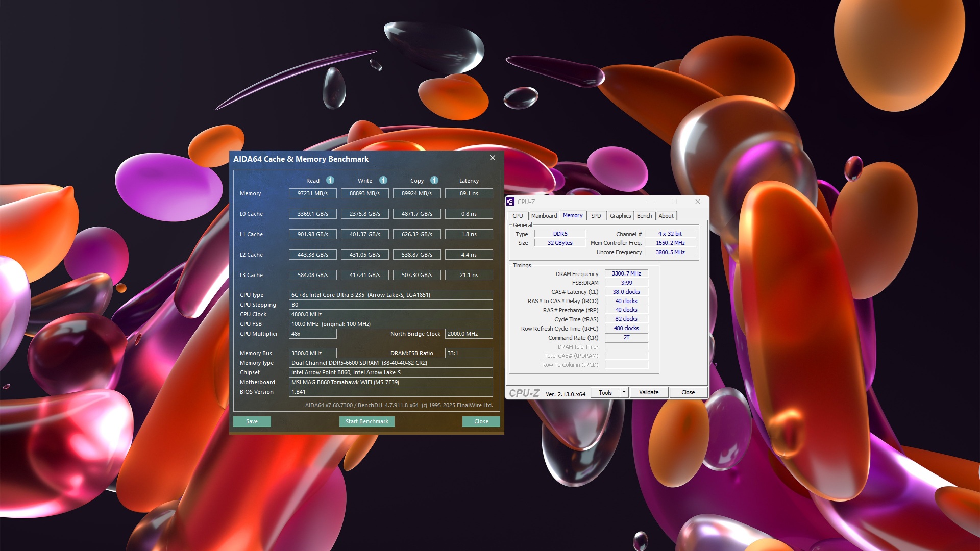The image size is (980, 551).
Task: Click the CPU FSB value 100.0 MHz
Action: click(x=391, y=324)
